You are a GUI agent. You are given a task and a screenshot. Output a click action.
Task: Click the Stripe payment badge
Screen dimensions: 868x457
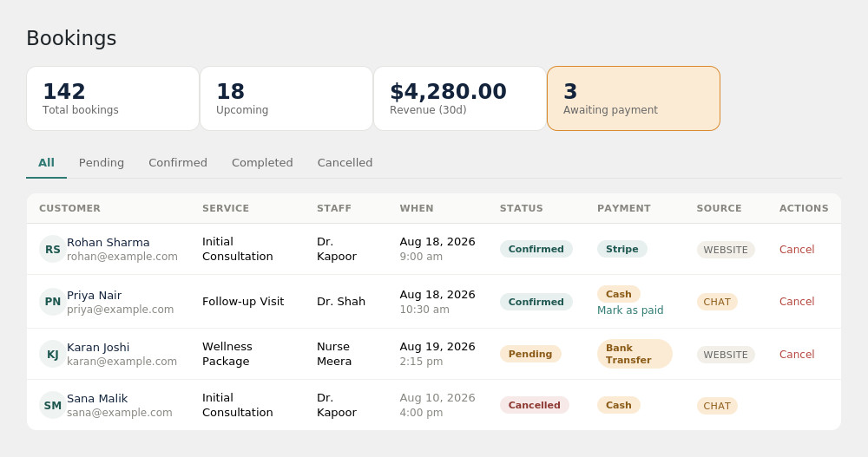621,249
